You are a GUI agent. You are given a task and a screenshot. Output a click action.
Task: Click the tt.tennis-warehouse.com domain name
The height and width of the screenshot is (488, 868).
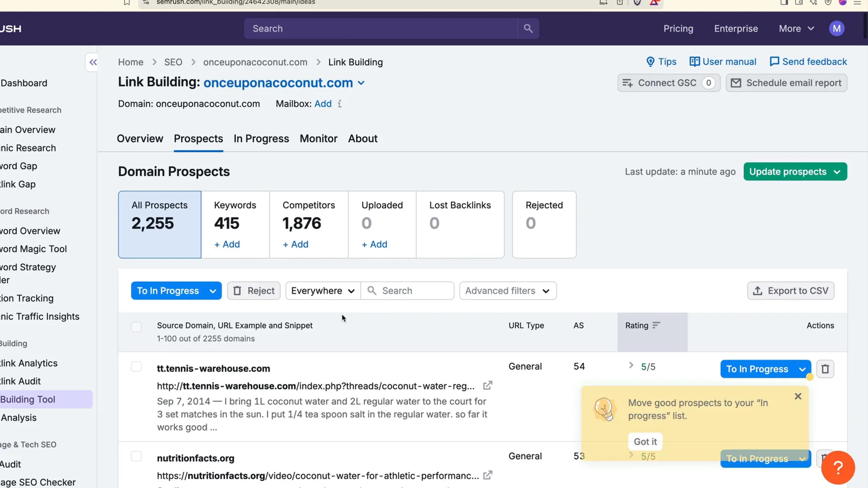[x=213, y=369]
